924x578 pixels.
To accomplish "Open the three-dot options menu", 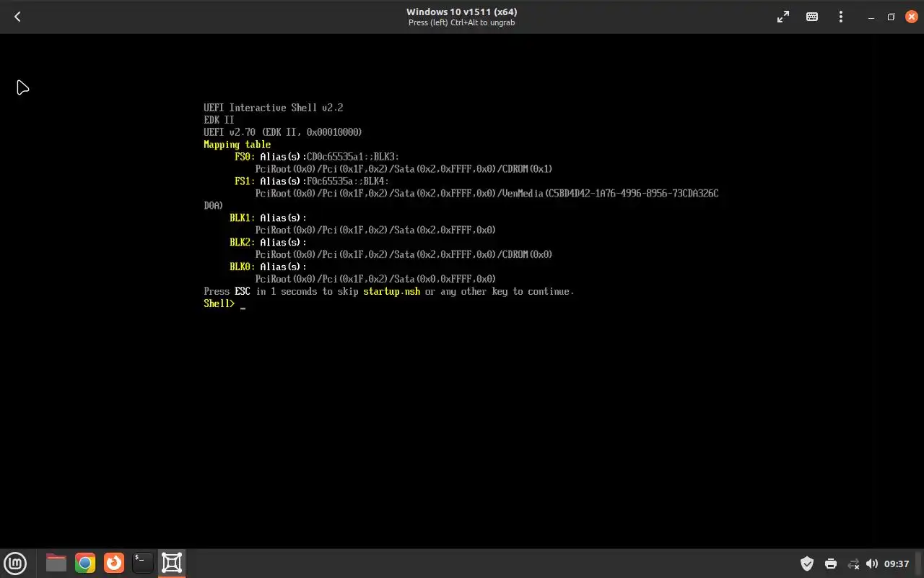I will pos(841,17).
